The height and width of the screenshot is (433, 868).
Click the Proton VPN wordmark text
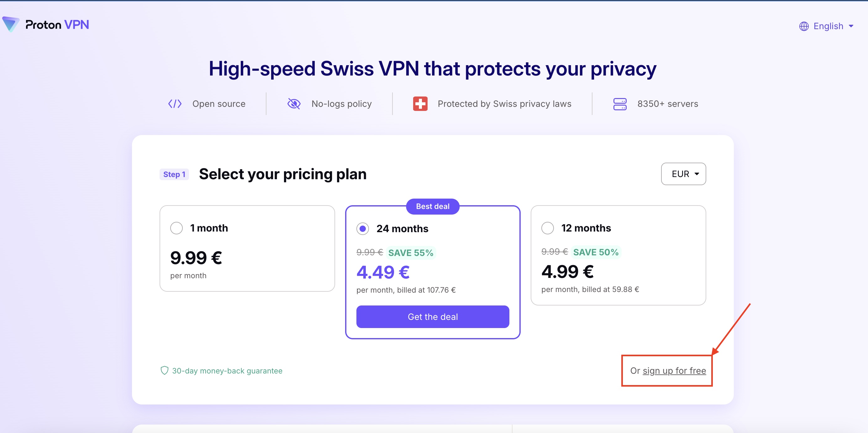click(57, 24)
